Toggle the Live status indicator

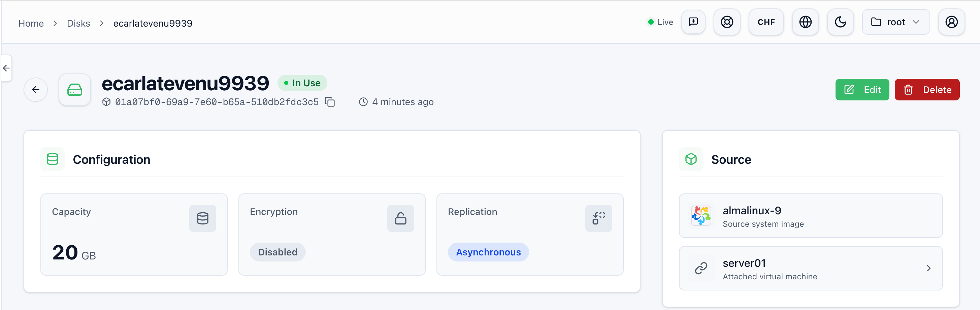pos(660,22)
